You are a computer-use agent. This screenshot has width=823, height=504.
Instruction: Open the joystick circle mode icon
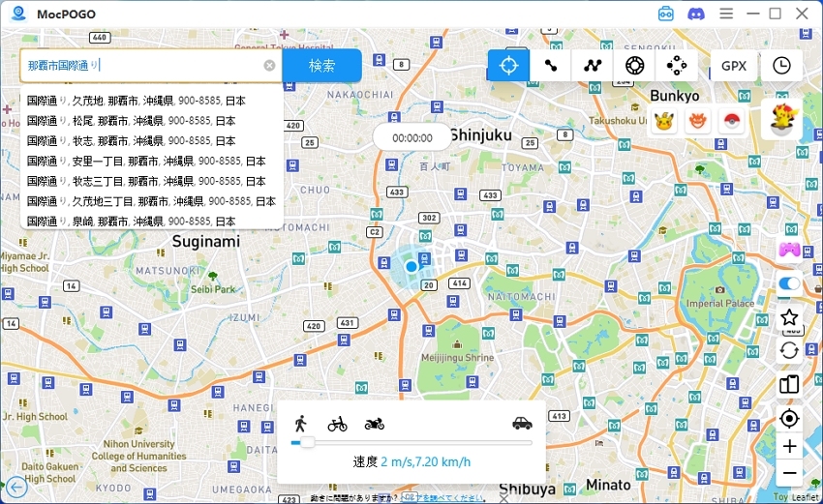click(634, 66)
